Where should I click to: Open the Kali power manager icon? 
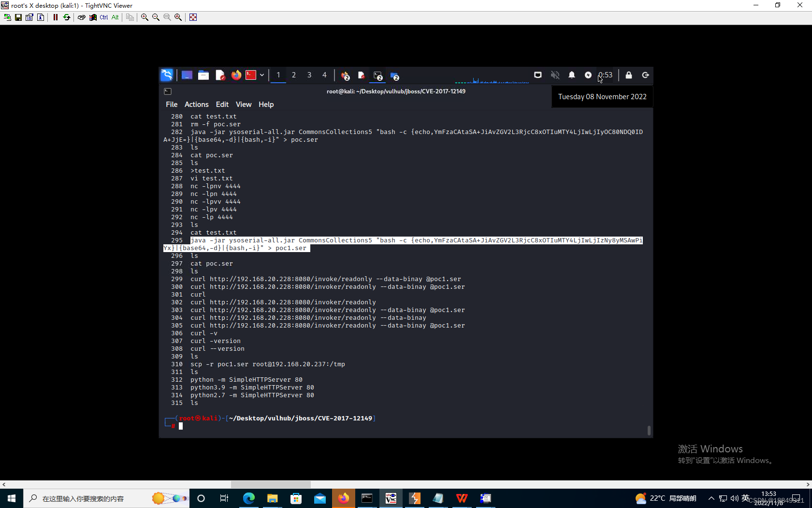(x=588, y=75)
